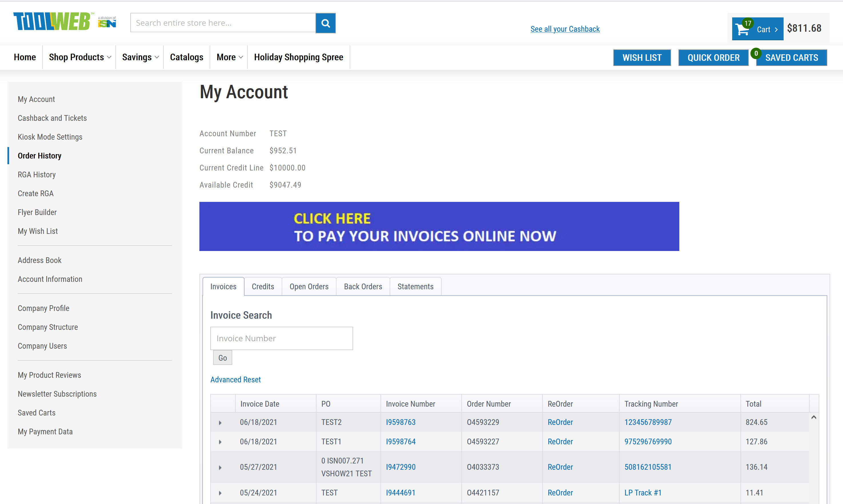The image size is (843, 504).
Task: Open invoice I9598763 link
Action: (x=401, y=422)
